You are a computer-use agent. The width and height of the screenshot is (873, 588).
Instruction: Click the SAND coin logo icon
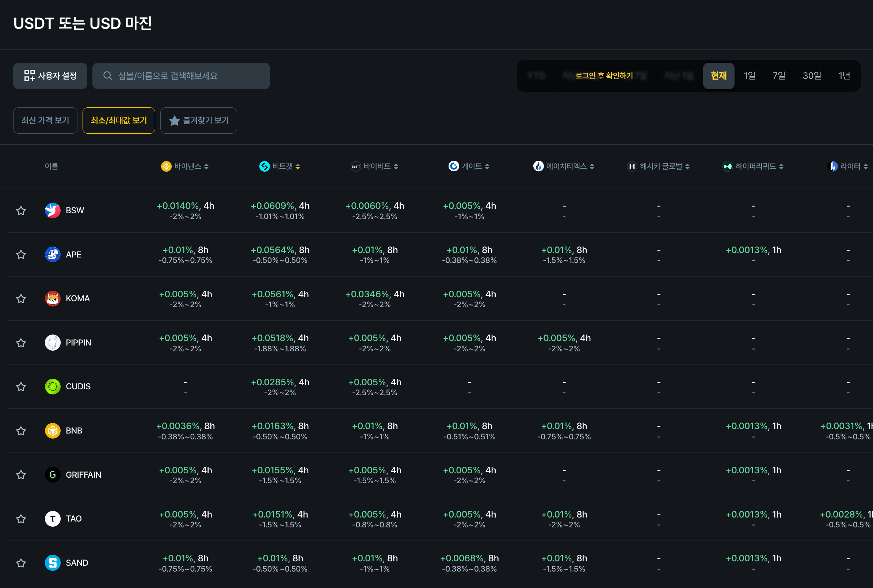[53, 563]
